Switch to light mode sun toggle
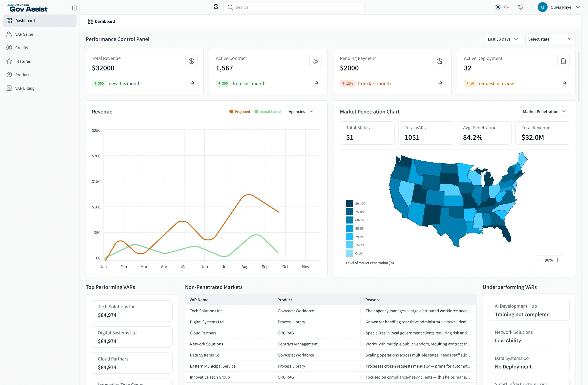The image size is (588, 385). 498,7
